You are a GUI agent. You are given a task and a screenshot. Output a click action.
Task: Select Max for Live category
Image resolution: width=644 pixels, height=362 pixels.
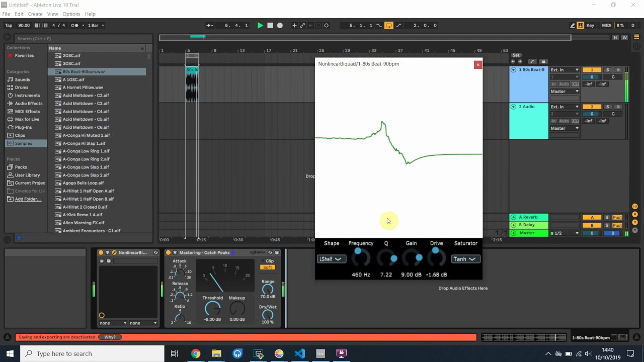27,119
